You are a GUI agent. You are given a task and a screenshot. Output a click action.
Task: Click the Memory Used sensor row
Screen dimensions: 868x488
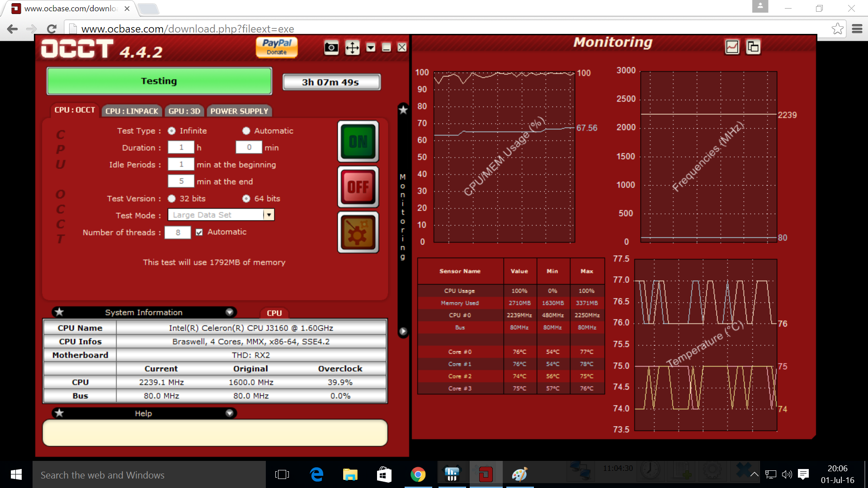tap(511, 303)
